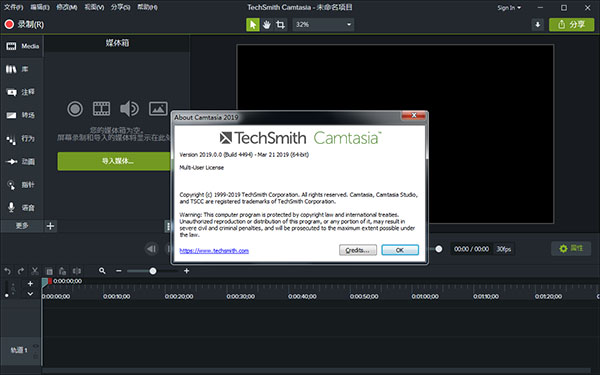This screenshot has width=600, height=375.
Task: Click the red Record button
Action: 24,24
